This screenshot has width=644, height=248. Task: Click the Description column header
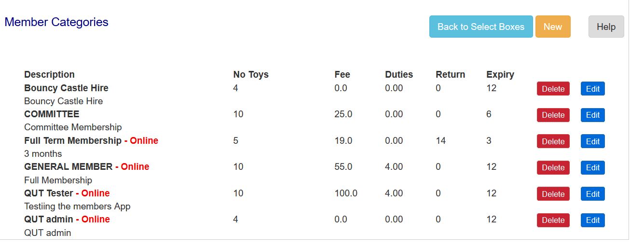point(49,74)
